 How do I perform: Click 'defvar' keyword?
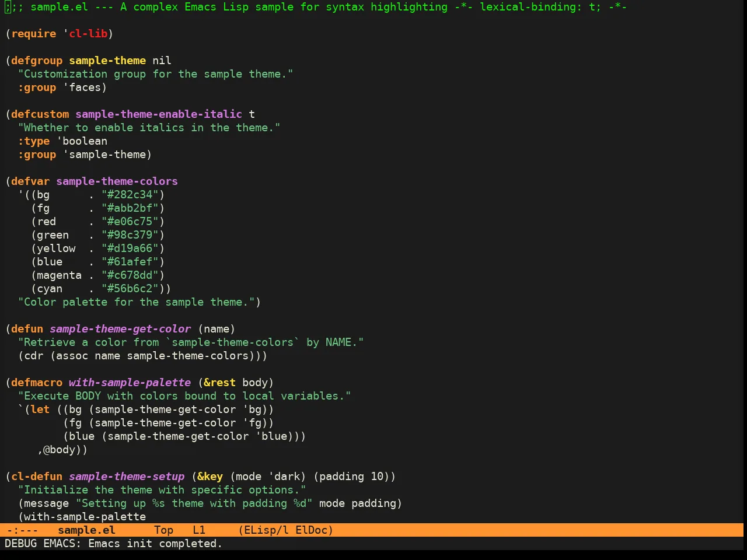click(30, 181)
